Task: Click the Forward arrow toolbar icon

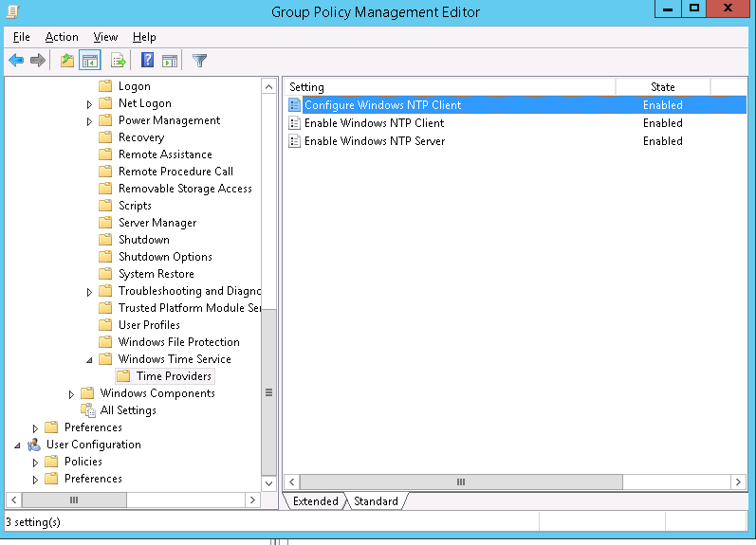Action: click(38, 61)
